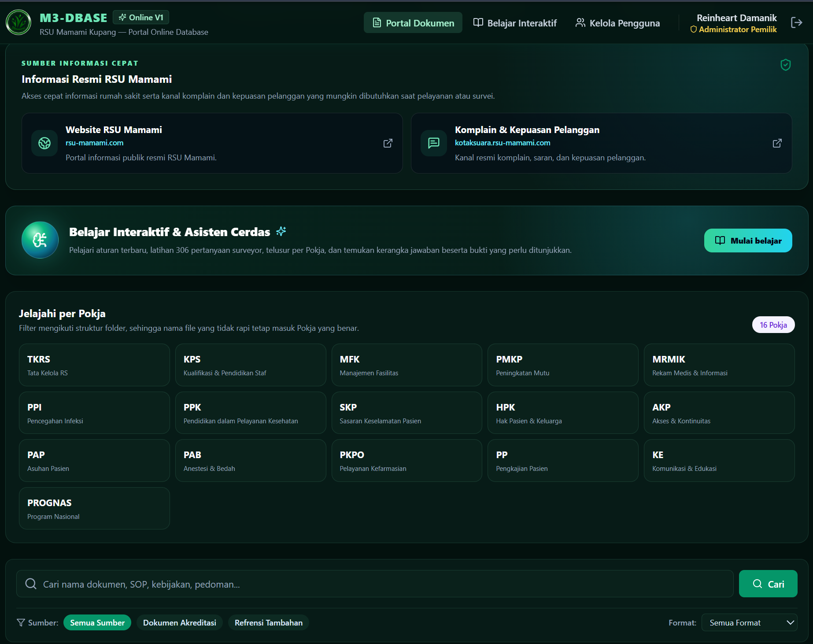
Task: Click the M3-DBASE leaf logo icon
Action: [18, 22]
